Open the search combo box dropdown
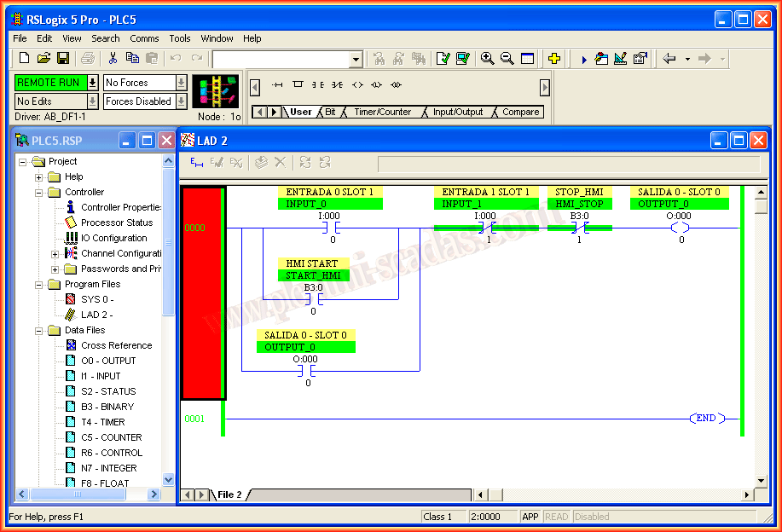Screen dimensions: 782x532 click(356, 60)
